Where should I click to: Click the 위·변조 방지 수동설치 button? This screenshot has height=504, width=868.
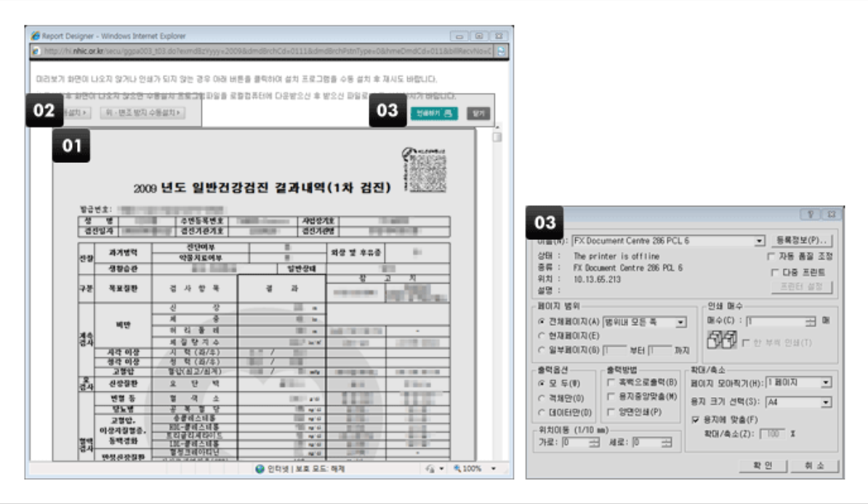coord(142,113)
